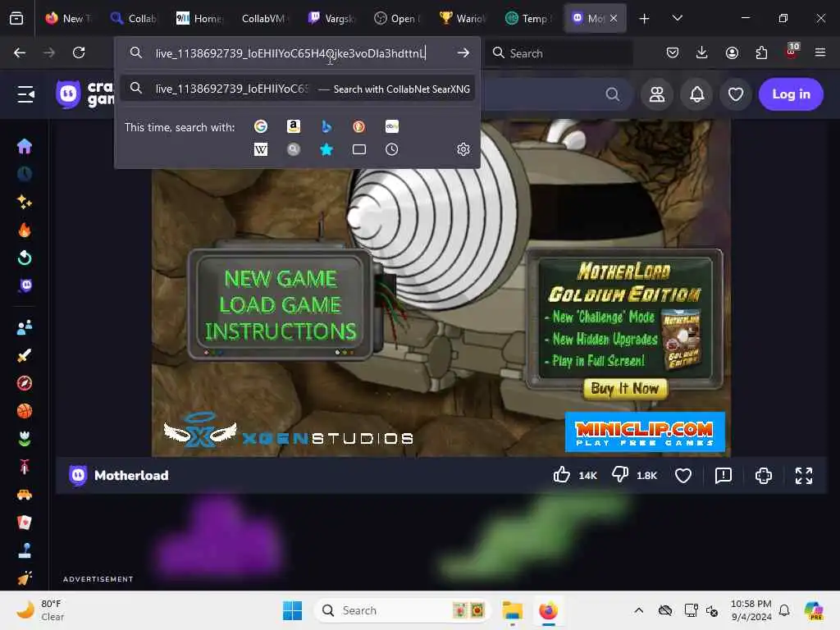This screenshot has width=840, height=630.
Task: Search this time with Google
Action: click(261, 126)
